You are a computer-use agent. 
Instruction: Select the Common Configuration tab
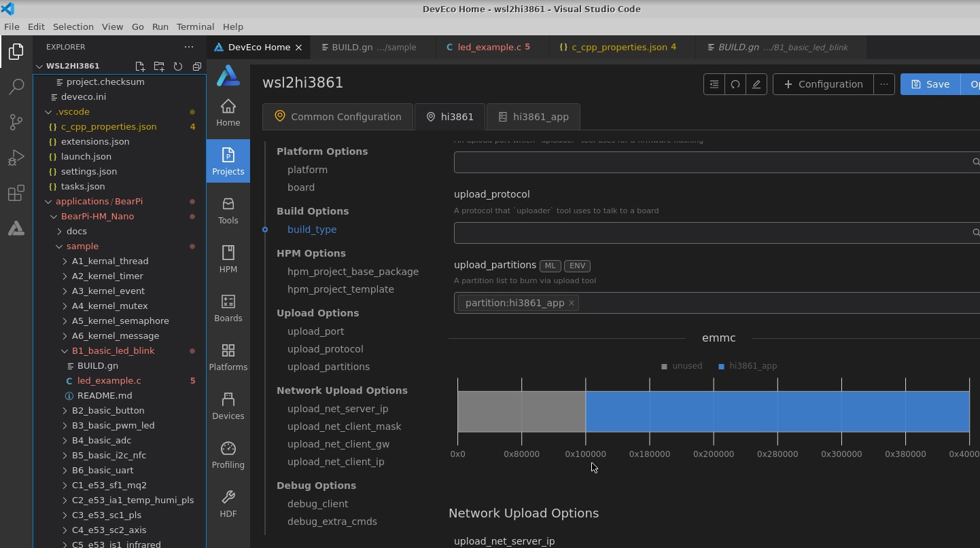coord(338,117)
